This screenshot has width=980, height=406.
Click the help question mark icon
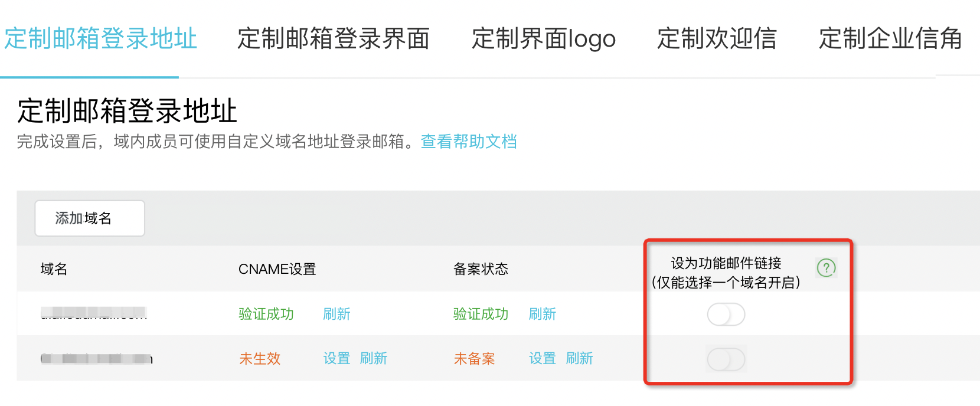click(x=826, y=268)
